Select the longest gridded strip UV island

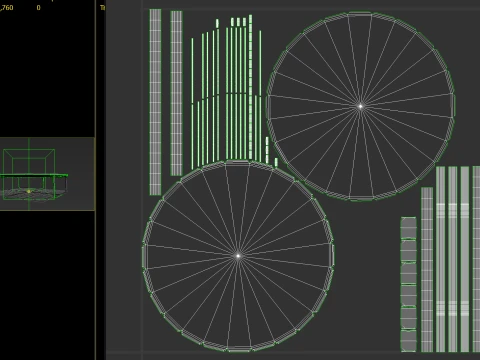(x=155, y=102)
